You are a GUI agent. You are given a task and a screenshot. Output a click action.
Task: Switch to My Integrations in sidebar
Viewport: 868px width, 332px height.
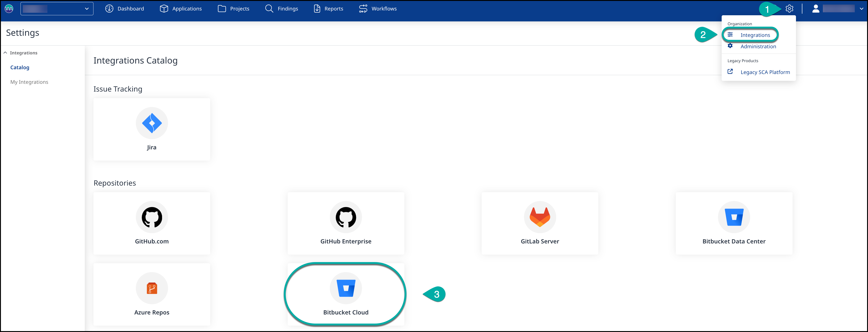point(29,82)
